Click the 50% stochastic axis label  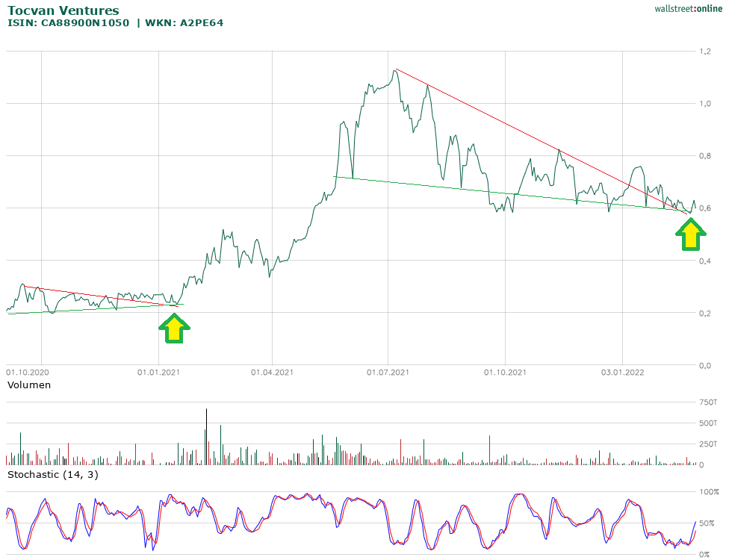point(707,523)
